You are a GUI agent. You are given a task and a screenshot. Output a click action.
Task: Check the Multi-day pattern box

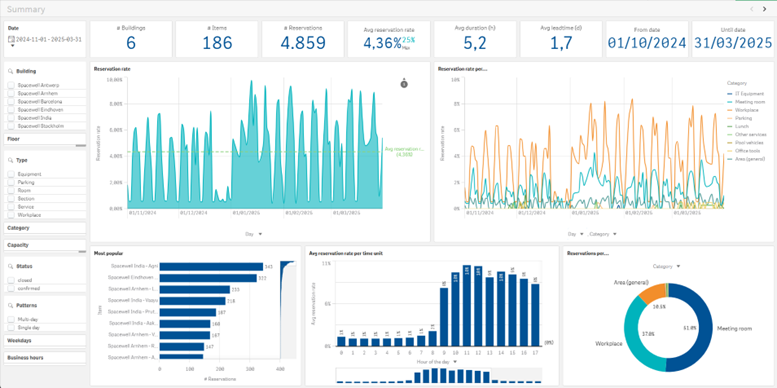(11, 320)
